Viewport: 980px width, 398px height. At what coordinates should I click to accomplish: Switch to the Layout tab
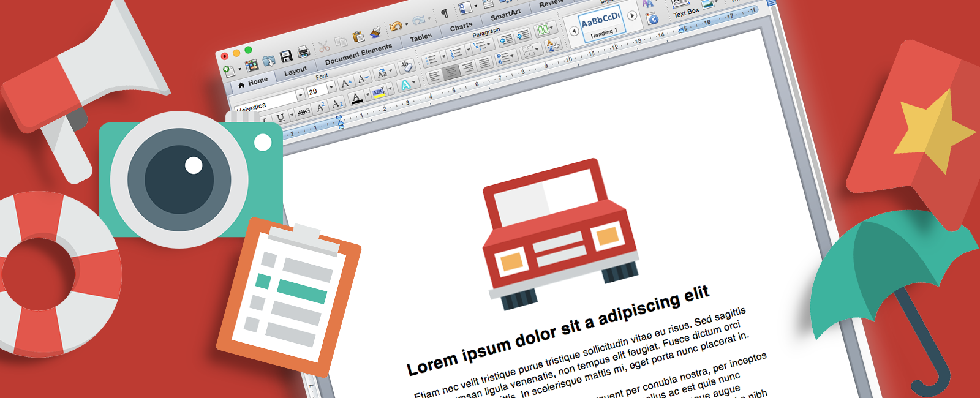pos(296,70)
